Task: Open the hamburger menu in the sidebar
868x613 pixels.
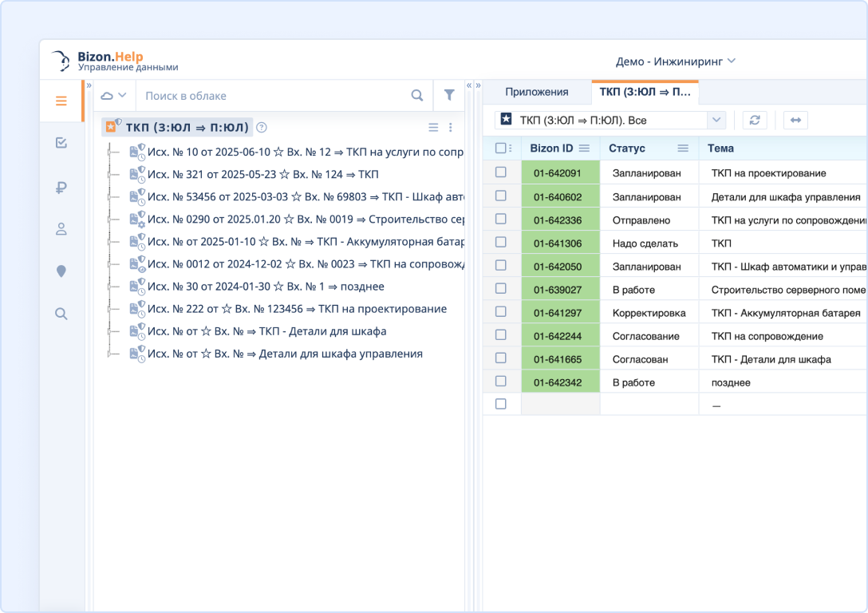Action: click(x=61, y=101)
